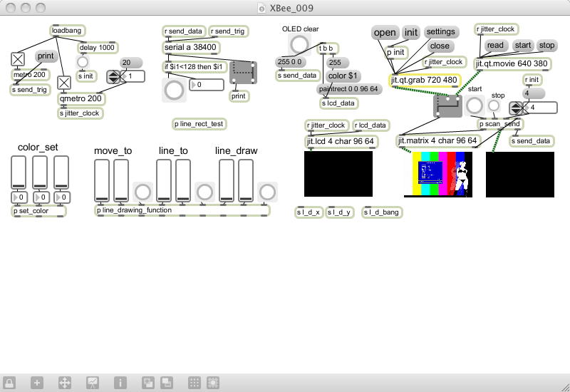Click the settings message box
This screenshot has height=392, width=570.
[440, 31]
